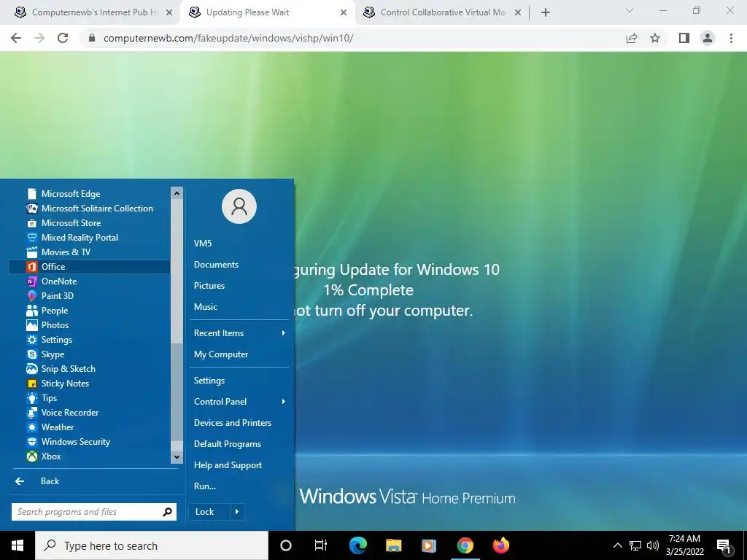Open the power options arrow beside Lock
The image size is (747, 560).
(x=237, y=512)
